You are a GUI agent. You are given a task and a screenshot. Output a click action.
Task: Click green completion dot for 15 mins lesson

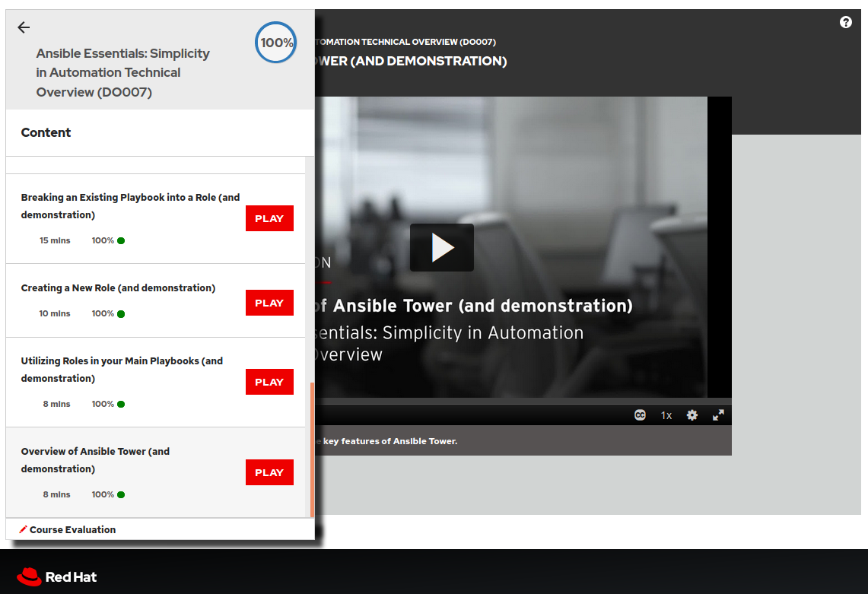pos(121,241)
